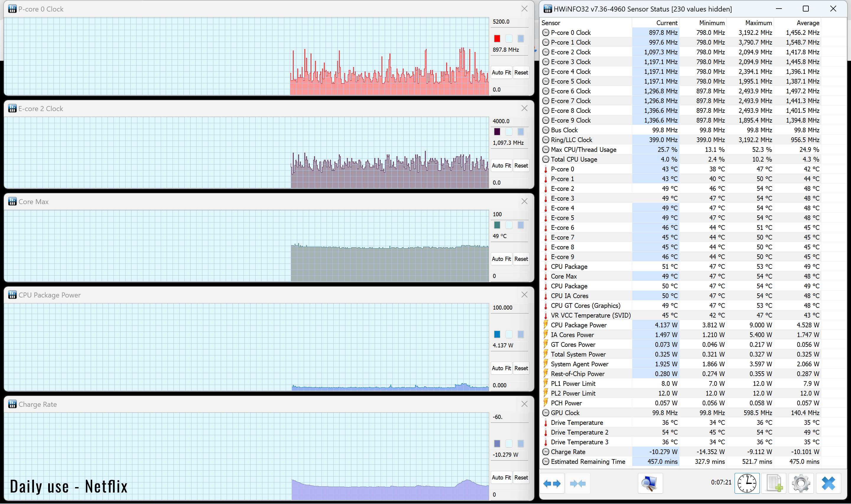Select the Total System Power row
The width and height of the screenshot is (851, 504).
[681, 355]
